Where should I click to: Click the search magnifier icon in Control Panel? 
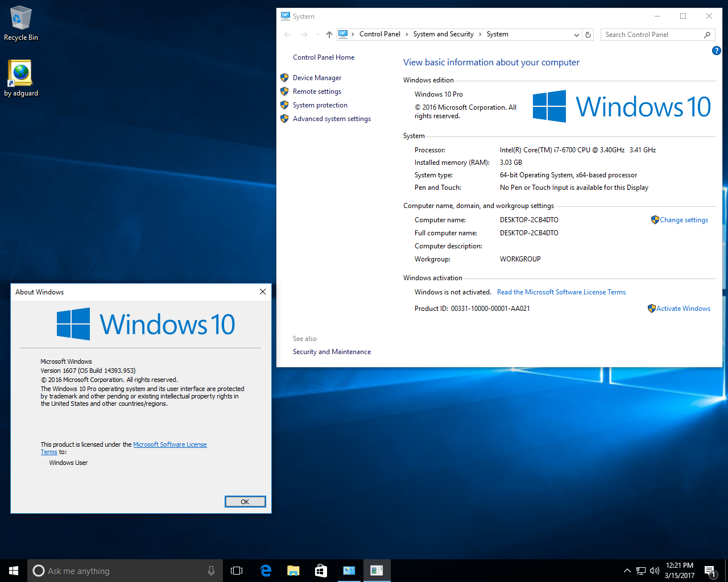point(707,35)
